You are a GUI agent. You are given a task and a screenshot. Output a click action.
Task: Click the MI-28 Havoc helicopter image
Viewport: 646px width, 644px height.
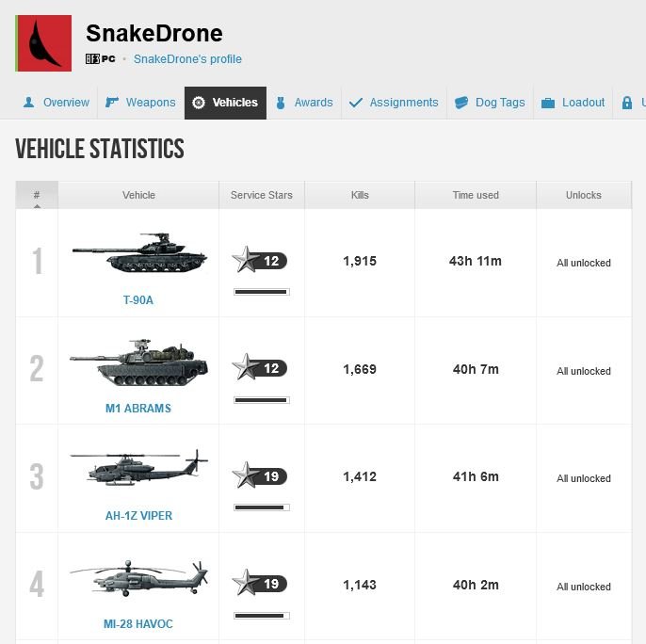click(x=138, y=578)
